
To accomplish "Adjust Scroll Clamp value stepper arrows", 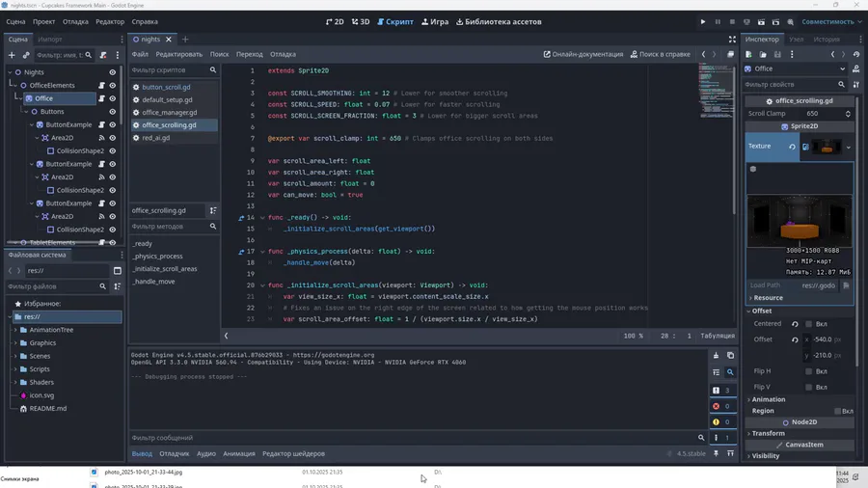I will point(848,114).
